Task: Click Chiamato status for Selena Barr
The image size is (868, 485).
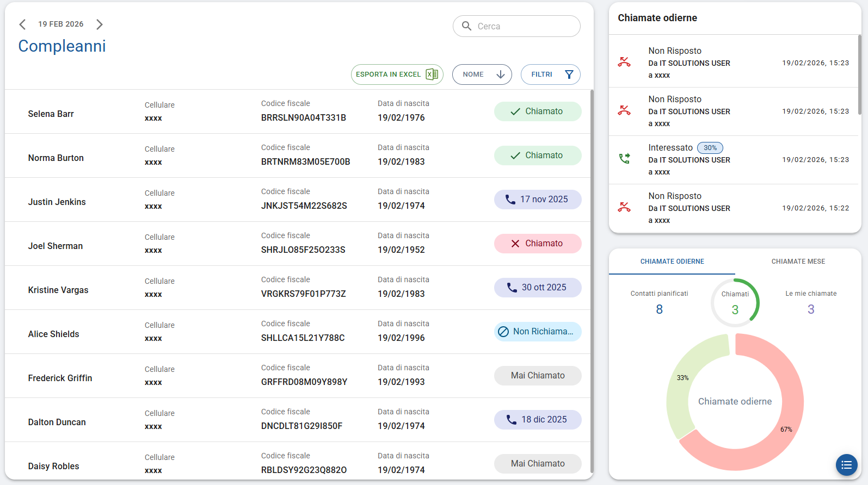Action: (537, 111)
